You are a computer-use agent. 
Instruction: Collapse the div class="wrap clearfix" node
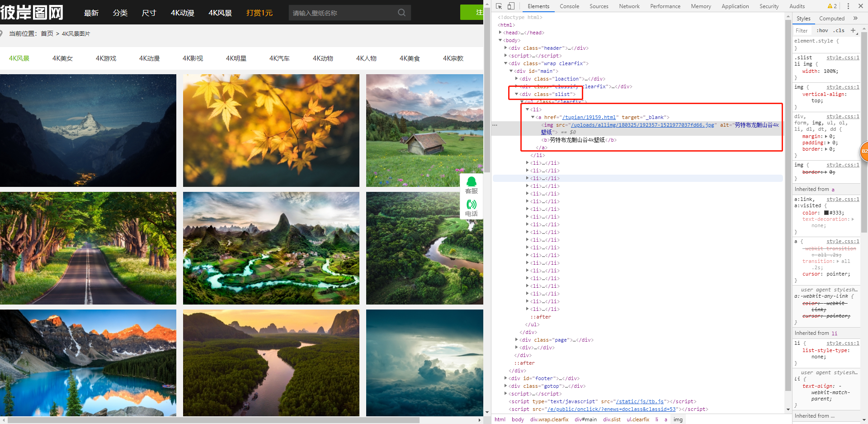point(506,63)
